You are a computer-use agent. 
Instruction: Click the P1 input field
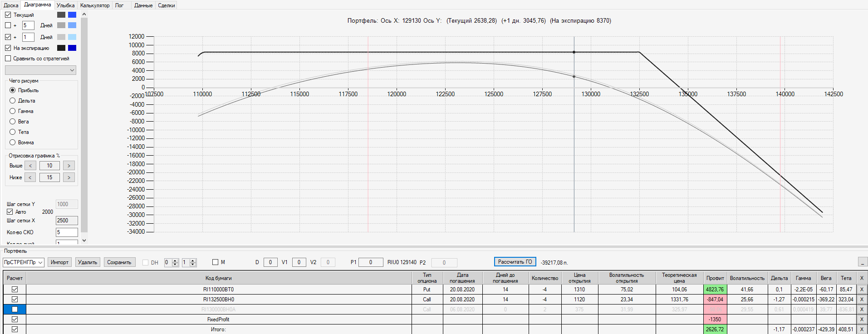371,262
